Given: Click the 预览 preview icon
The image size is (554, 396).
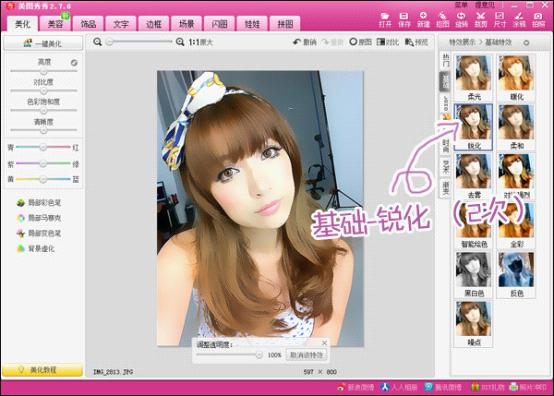Looking at the screenshot, I should 417,42.
